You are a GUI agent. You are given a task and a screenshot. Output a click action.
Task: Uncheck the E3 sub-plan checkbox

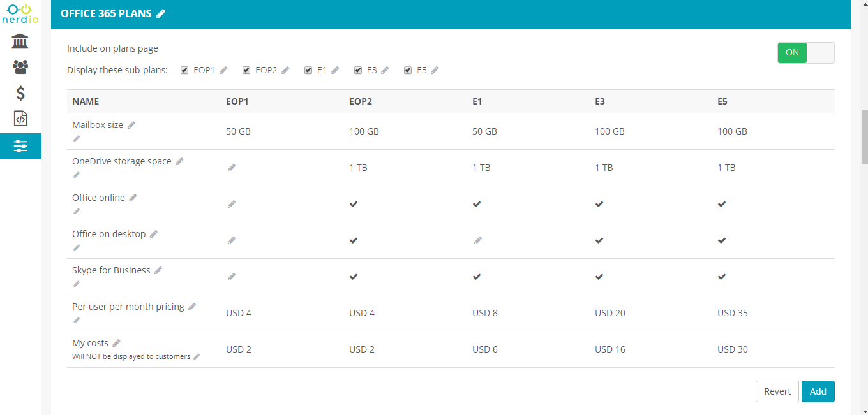click(x=358, y=70)
